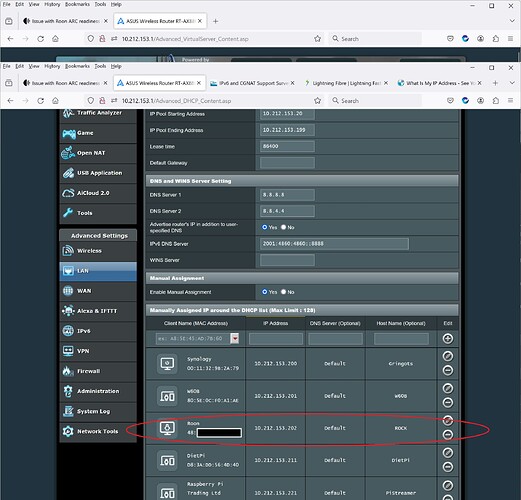
Task: Open the Firefox application hamburger menu
Action: (x=510, y=101)
